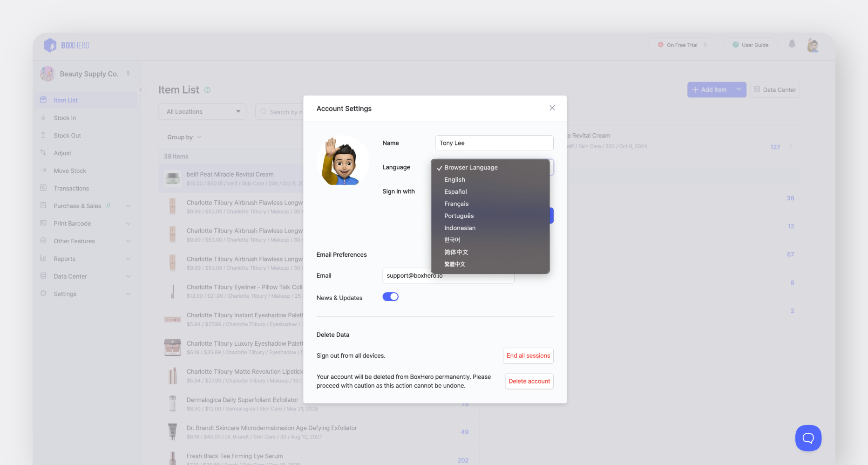Choose English from language list
Screen dimensions: 868x465
(454, 180)
